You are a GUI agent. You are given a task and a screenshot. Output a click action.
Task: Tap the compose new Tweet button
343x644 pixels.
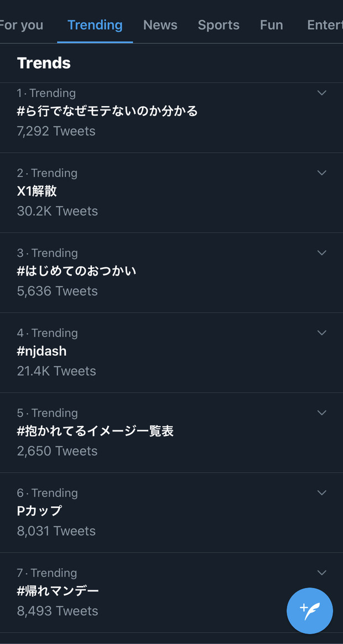coord(309,610)
